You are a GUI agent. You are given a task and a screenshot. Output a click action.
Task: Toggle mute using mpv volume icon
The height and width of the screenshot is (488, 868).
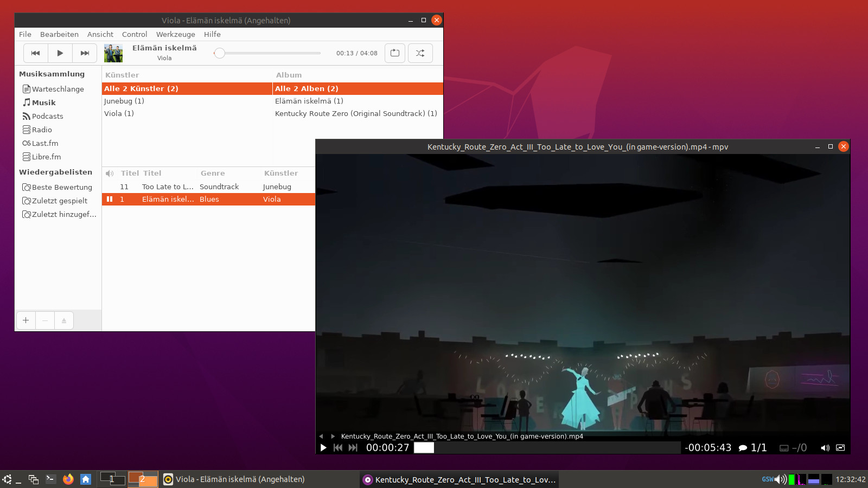pos(825,448)
